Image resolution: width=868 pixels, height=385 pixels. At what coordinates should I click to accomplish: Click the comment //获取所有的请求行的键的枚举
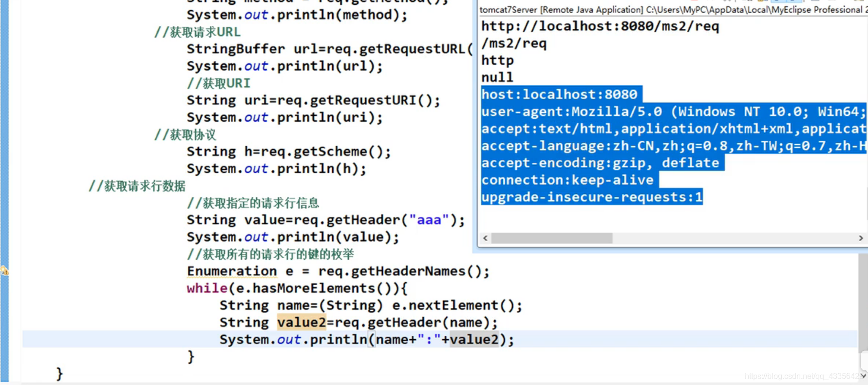click(270, 254)
